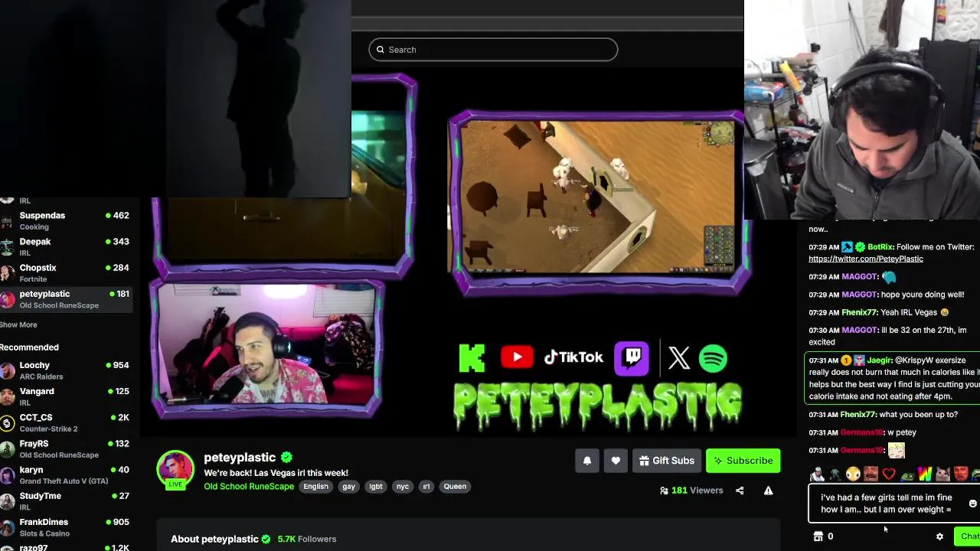
Task: Click MAGGOT username on 'hope youre doing well' message
Action: (x=858, y=295)
